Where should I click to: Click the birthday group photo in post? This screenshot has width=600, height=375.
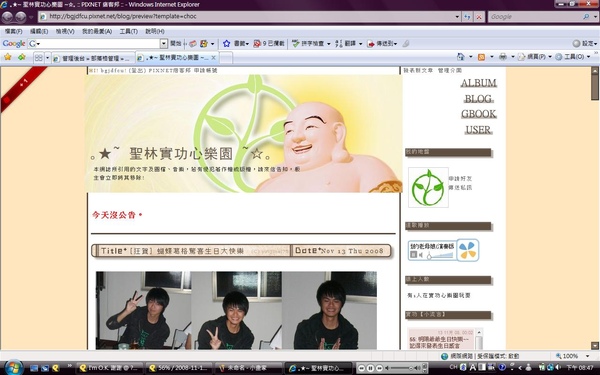click(x=236, y=310)
